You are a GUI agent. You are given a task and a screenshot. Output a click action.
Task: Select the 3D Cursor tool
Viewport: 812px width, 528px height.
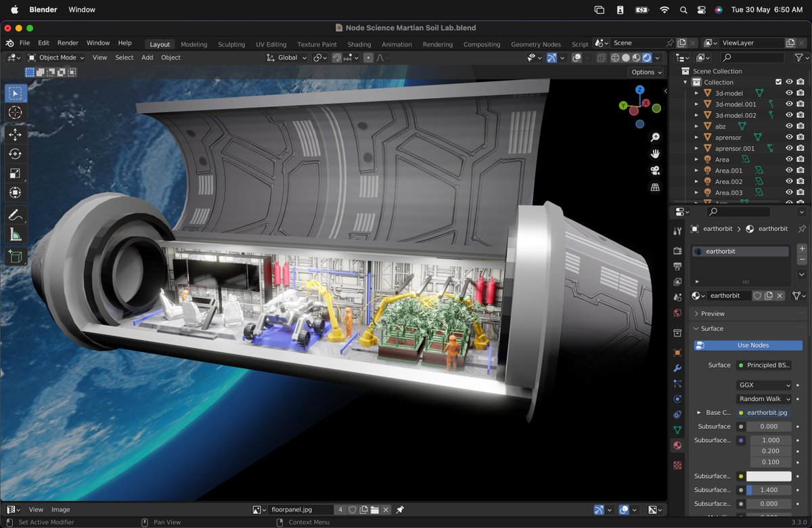tap(15, 113)
